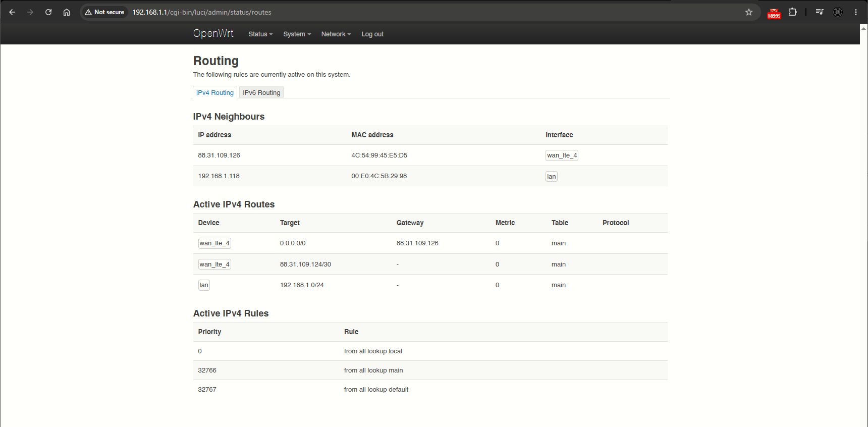Go to the browser home page icon
The height and width of the screenshot is (427, 868).
[67, 12]
